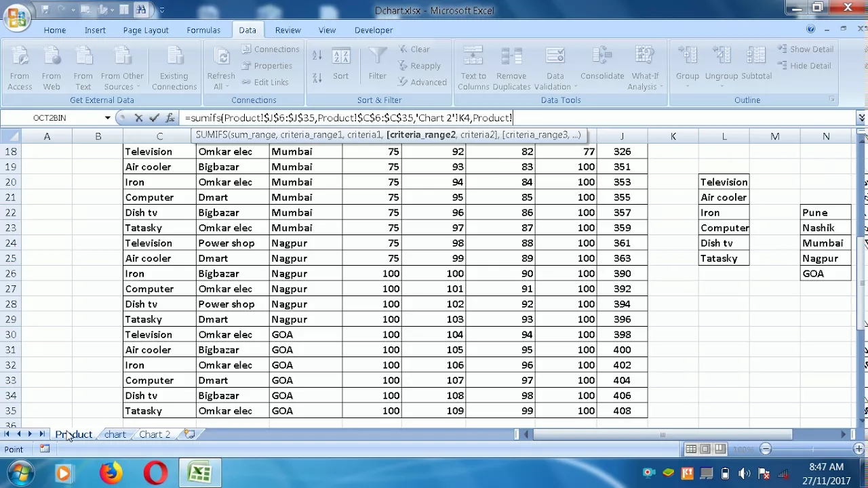Screen dimensions: 868x488
Task: Click Hide Detail in Outline group
Action: [x=804, y=66]
